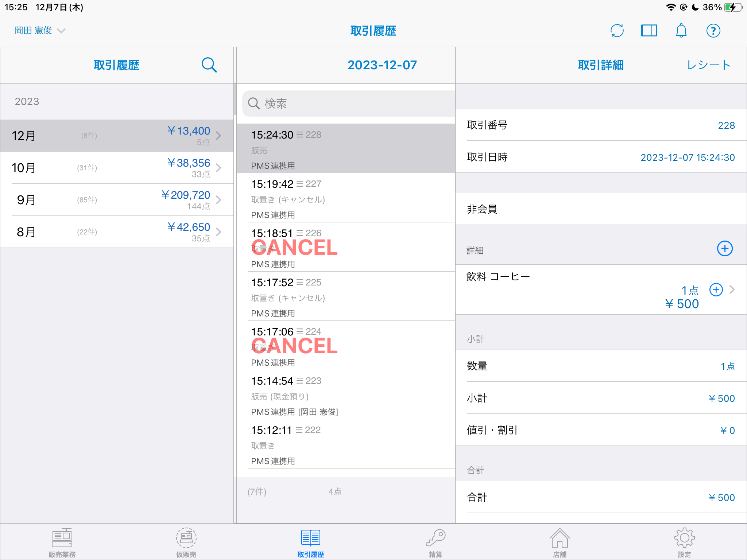Tap the 2023 year section header
The height and width of the screenshot is (560, 747).
click(117, 101)
